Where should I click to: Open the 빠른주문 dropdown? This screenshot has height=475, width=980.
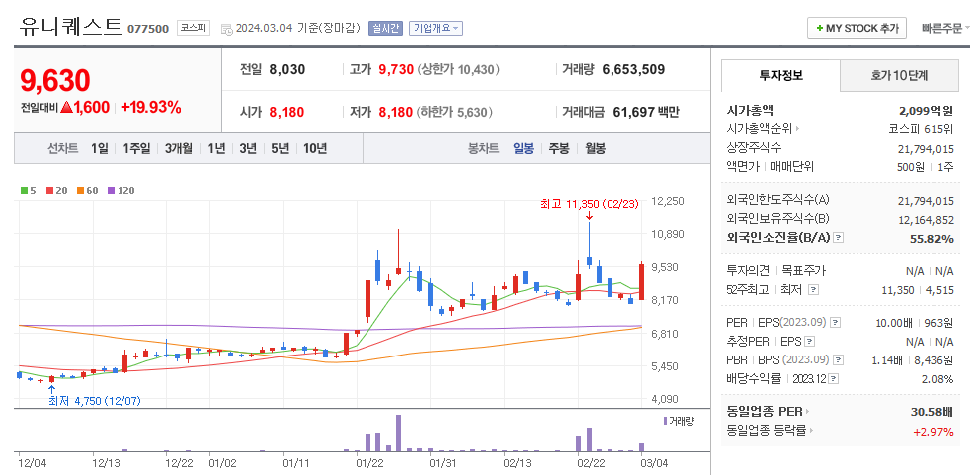(945, 28)
